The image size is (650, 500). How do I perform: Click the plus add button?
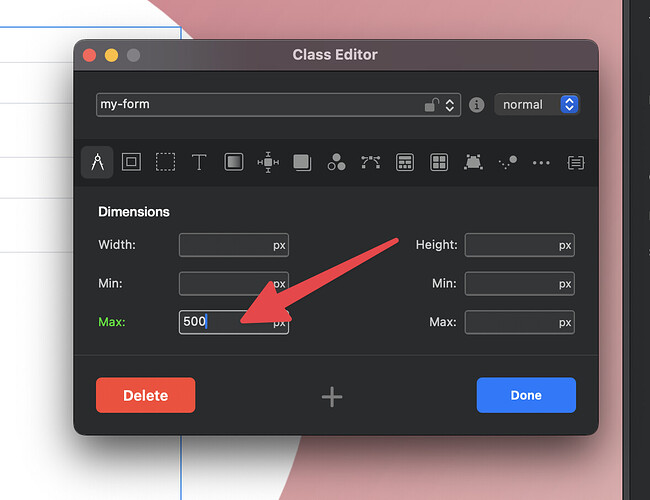332,397
